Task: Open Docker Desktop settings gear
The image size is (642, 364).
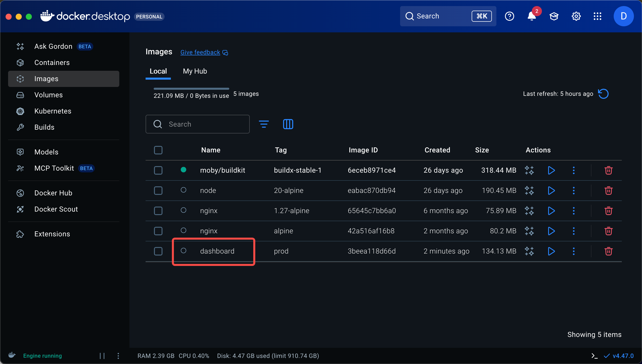Action: (x=576, y=16)
